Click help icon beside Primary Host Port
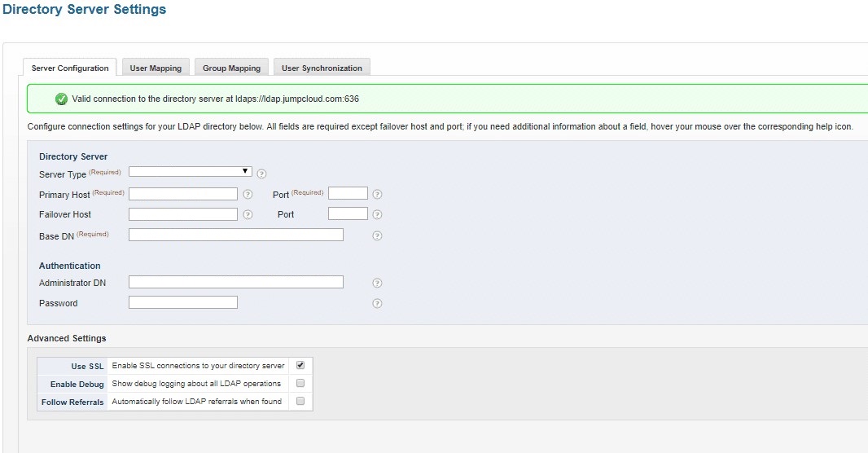 tap(377, 194)
